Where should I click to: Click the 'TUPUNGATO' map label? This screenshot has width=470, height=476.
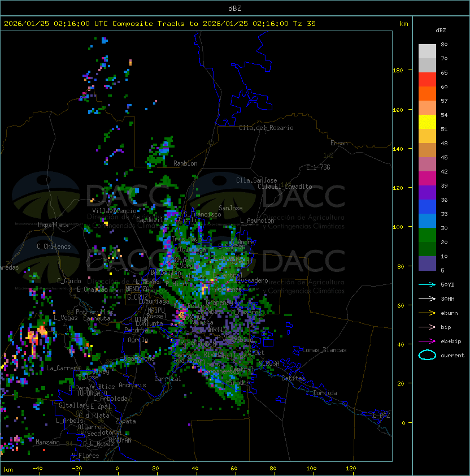click(92, 393)
